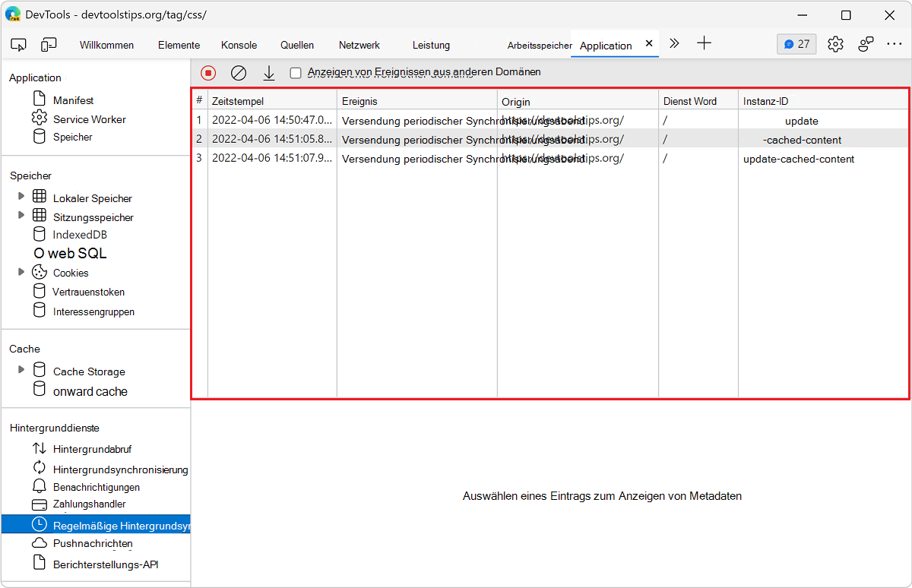
Task: Switch to the Arbeitsspeicher tab
Action: (x=540, y=46)
